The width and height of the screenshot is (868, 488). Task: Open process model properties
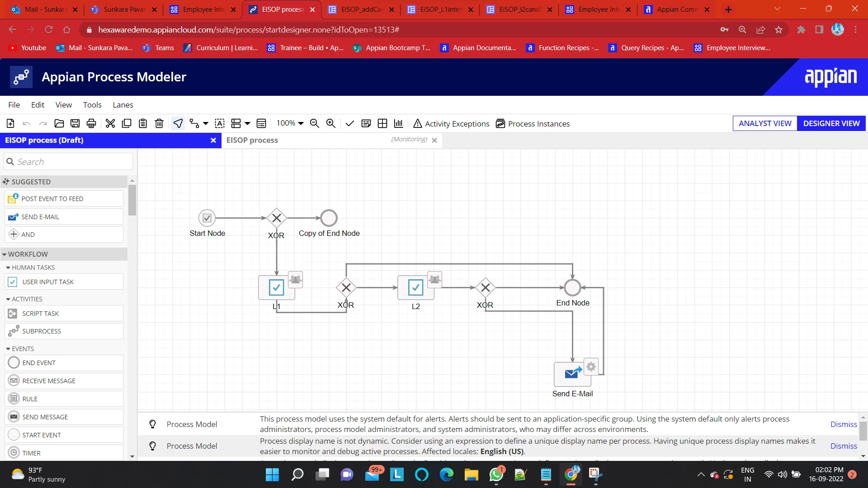(x=261, y=123)
